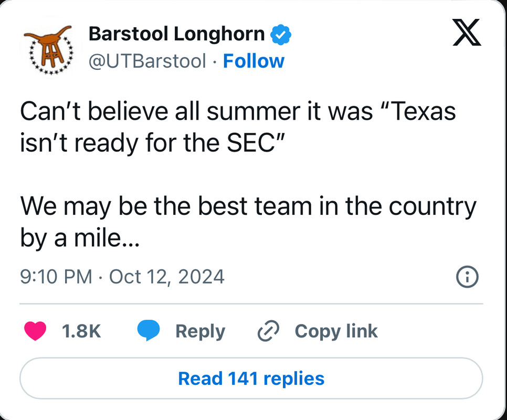Screen dimensions: 507x420
Task: Open the @UTBarstool handle
Action: tap(147, 61)
